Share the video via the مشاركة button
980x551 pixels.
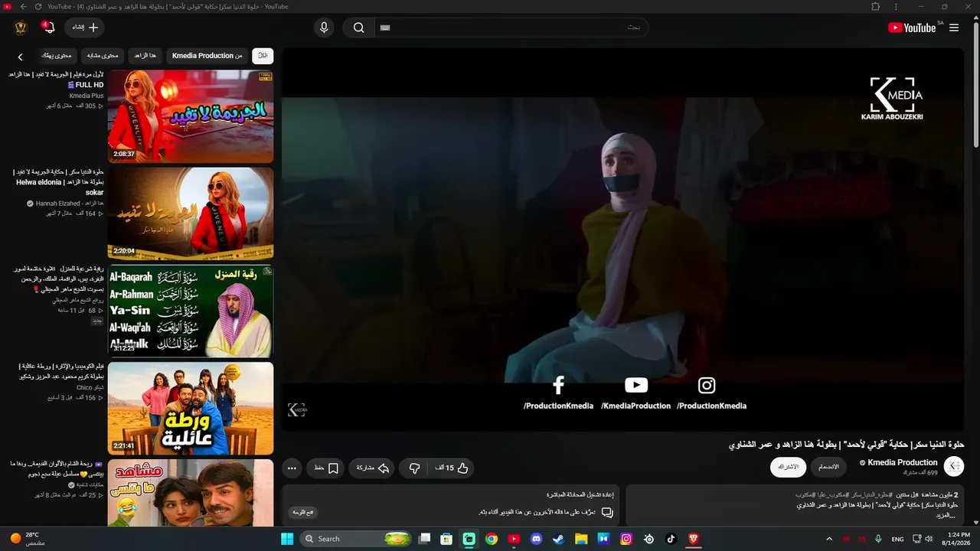pos(372,468)
